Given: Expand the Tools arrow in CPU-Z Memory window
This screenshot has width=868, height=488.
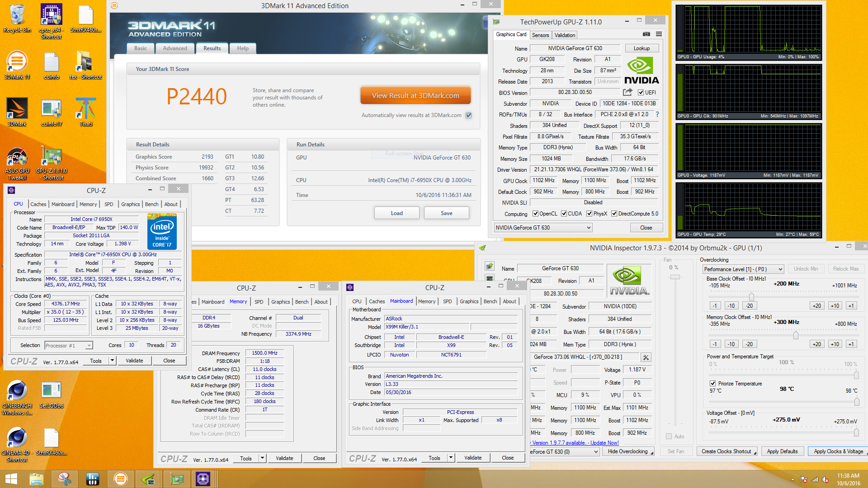Looking at the screenshot, I should 262,458.
